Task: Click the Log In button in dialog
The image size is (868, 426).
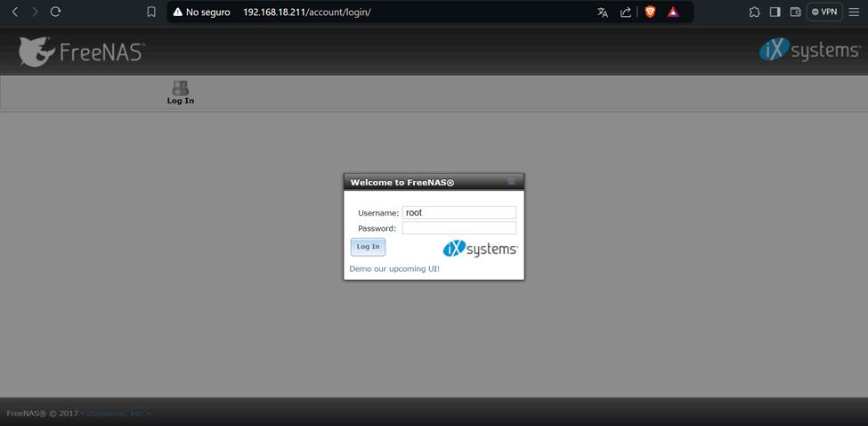Action: coord(369,247)
